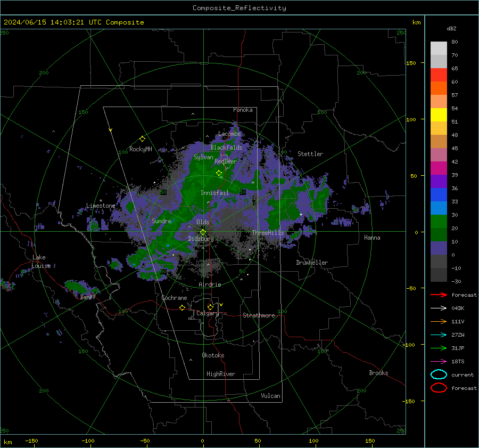Click the red 60-65 dBZ swatch

439,75
